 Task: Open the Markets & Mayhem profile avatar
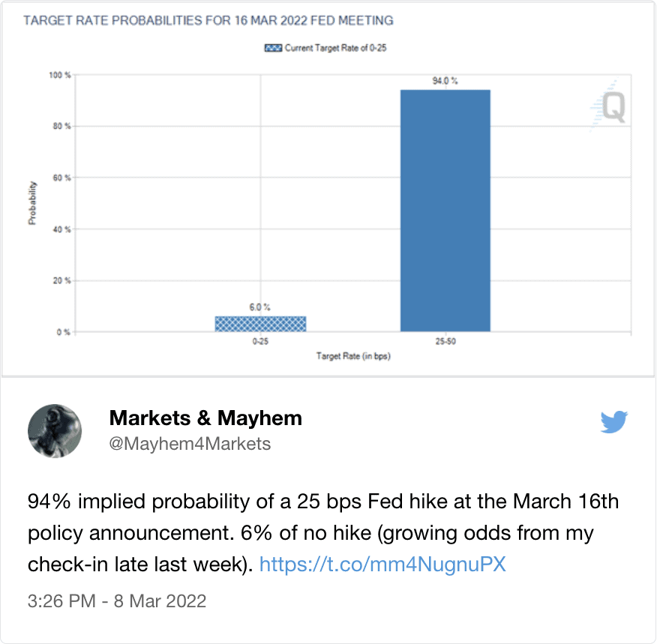tap(55, 431)
